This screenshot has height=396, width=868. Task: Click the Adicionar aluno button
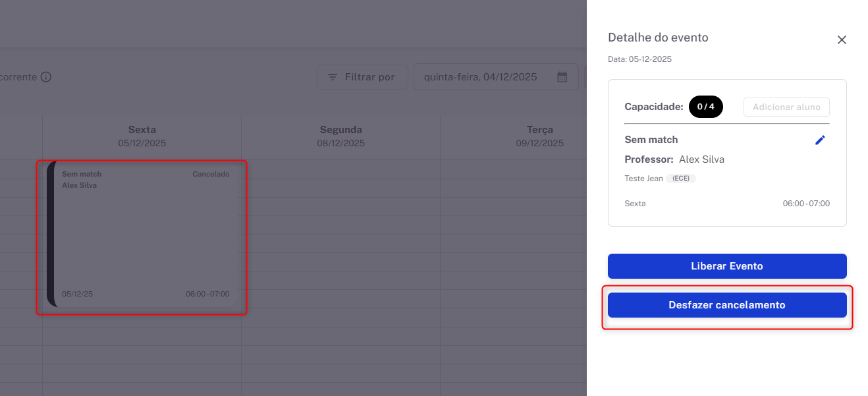[x=786, y=107]
